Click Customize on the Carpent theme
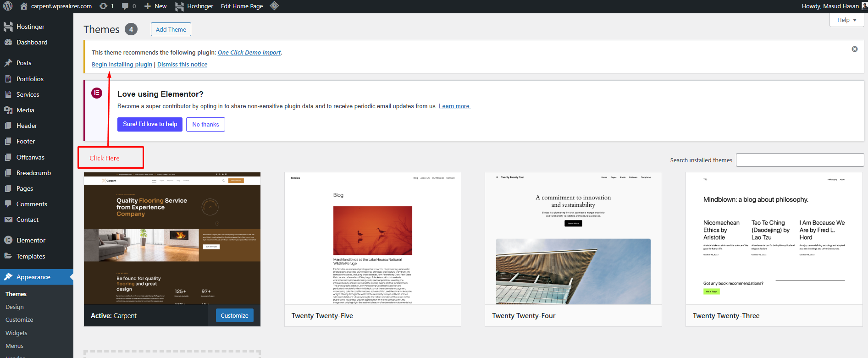This screenshot has height=358, width=868. (x=234, y=315)
